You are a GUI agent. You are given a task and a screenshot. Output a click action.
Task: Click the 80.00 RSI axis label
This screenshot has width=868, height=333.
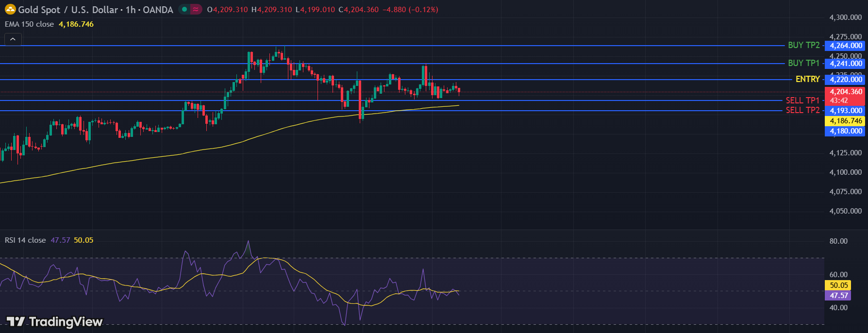[839, 241]
